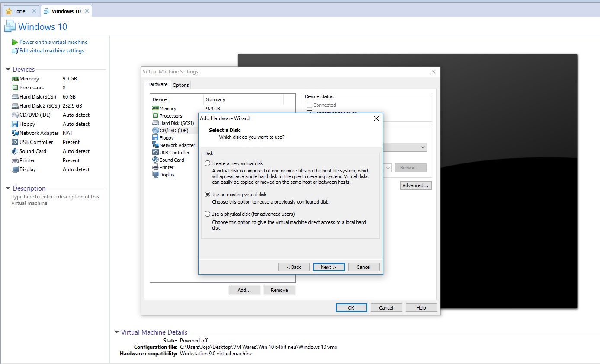Collapse the Virtual Machine Details section
This screenshot has width=600, height=364.
116,332
